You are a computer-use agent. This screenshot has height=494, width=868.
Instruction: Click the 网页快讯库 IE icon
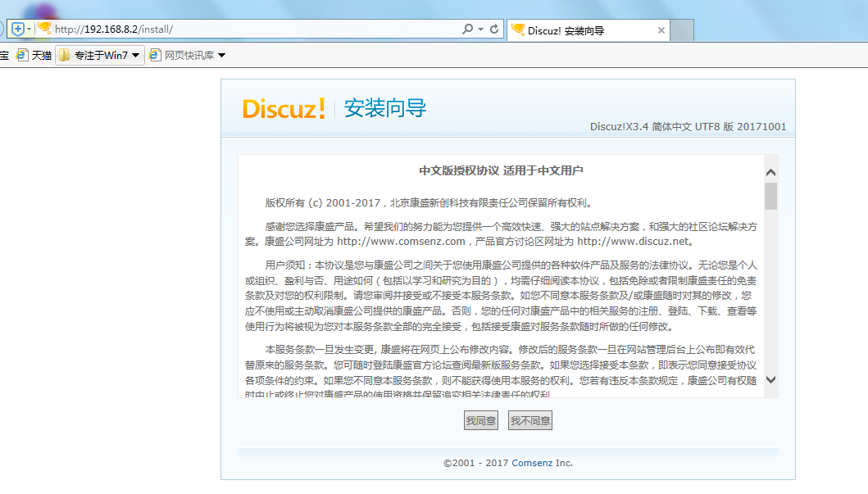coord(154,56)
